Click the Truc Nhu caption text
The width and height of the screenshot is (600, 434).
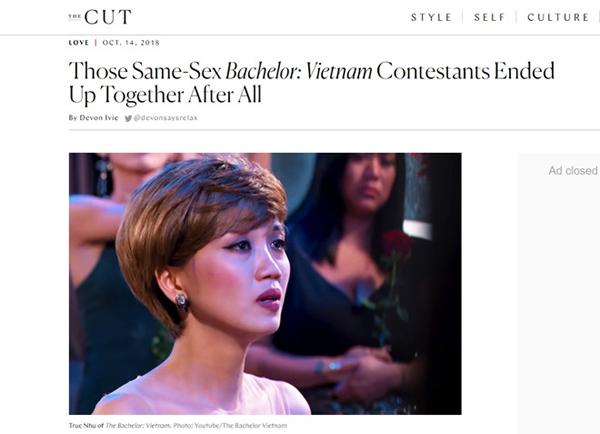[178, 425]
